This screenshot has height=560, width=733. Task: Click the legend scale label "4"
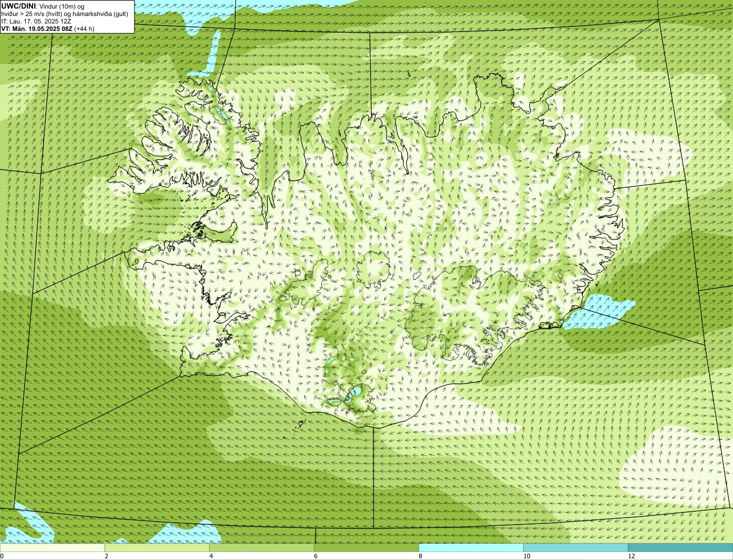pyautogui.click(x=211, y=556)
